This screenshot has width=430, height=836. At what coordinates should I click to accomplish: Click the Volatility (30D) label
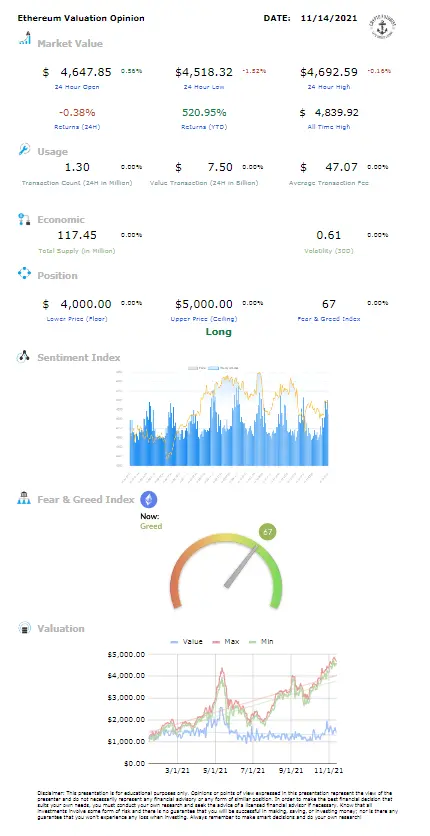pos(329,251)
